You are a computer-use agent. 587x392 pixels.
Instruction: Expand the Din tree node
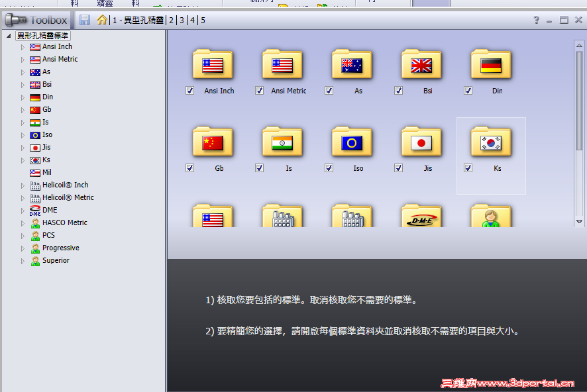[x=23, y=97]
